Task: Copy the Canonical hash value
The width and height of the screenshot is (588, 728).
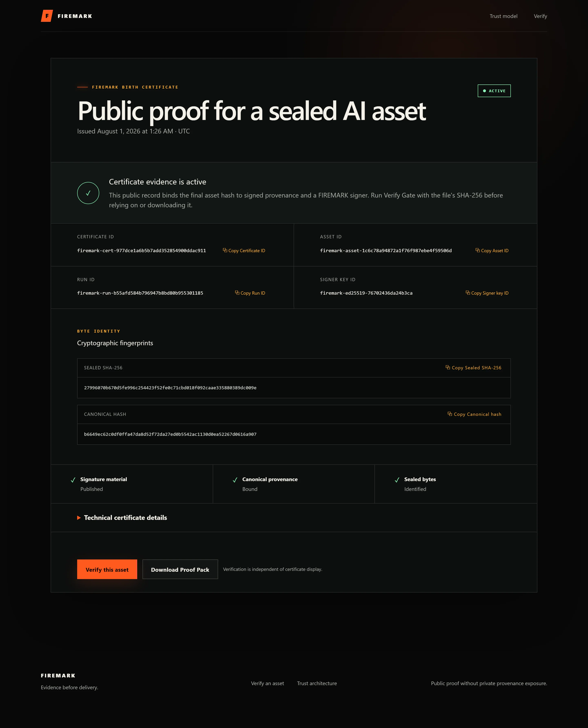Action: 474,414
